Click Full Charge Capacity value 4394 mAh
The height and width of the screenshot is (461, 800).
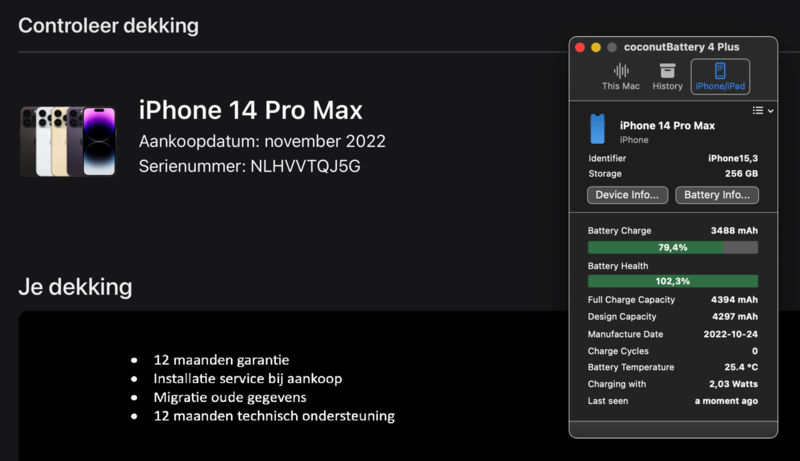(x=734, y=300)
